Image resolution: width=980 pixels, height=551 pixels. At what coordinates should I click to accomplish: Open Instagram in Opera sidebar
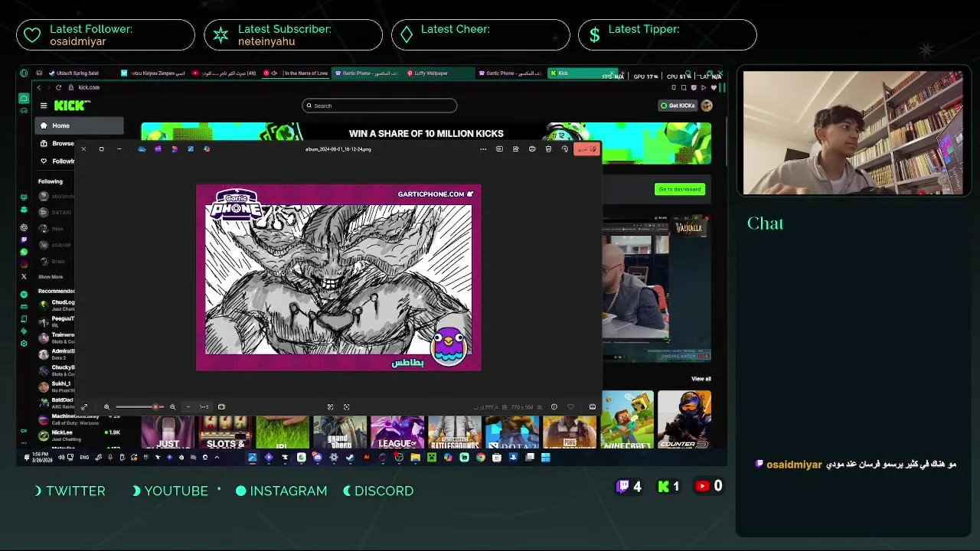tap(24, 264)
